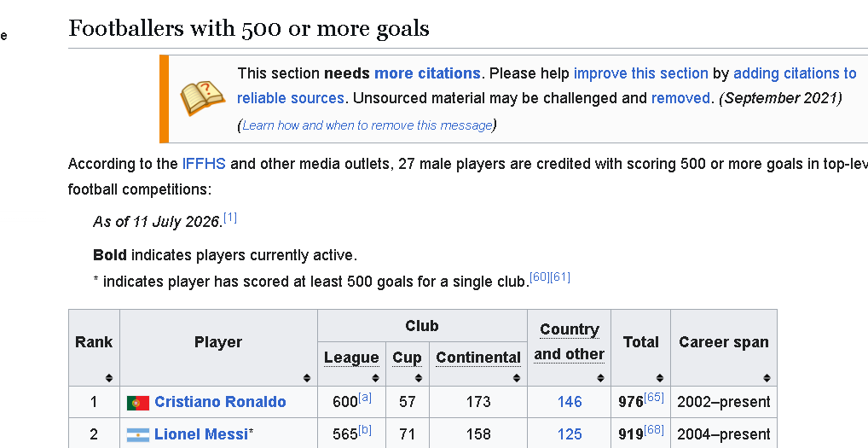Click the Argentina flag icon
The height and width of the screenshot is (448, 868).
point(138,434)
